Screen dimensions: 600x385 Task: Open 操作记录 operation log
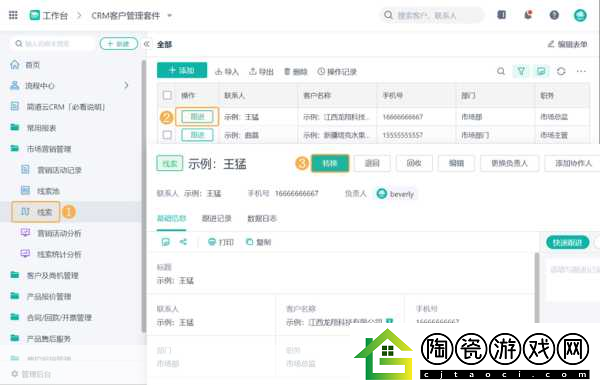coord(337,72)
